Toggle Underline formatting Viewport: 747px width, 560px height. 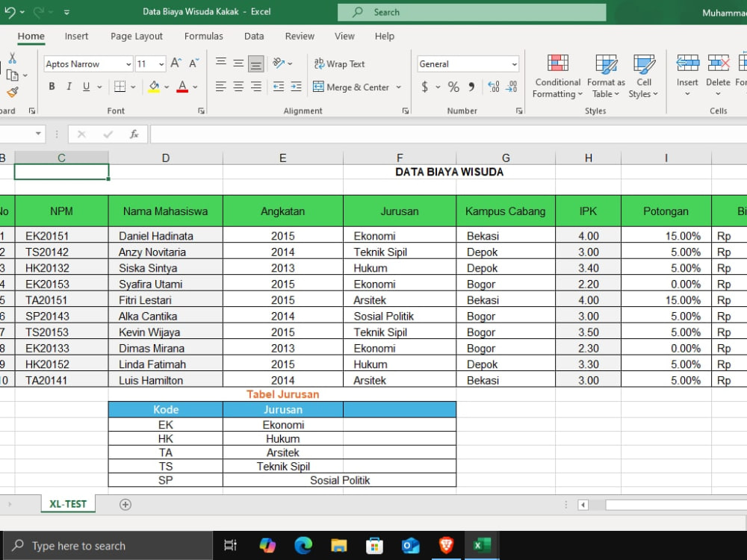point(86,86)
